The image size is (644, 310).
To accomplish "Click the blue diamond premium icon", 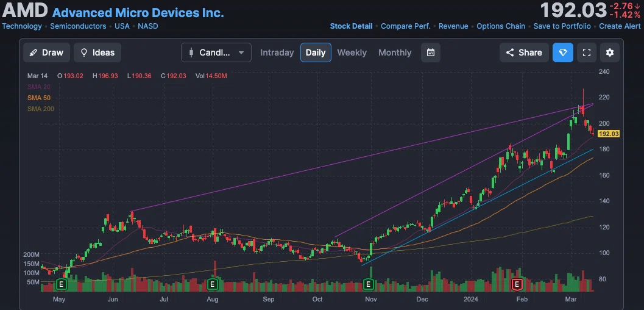I will (563, 52).
